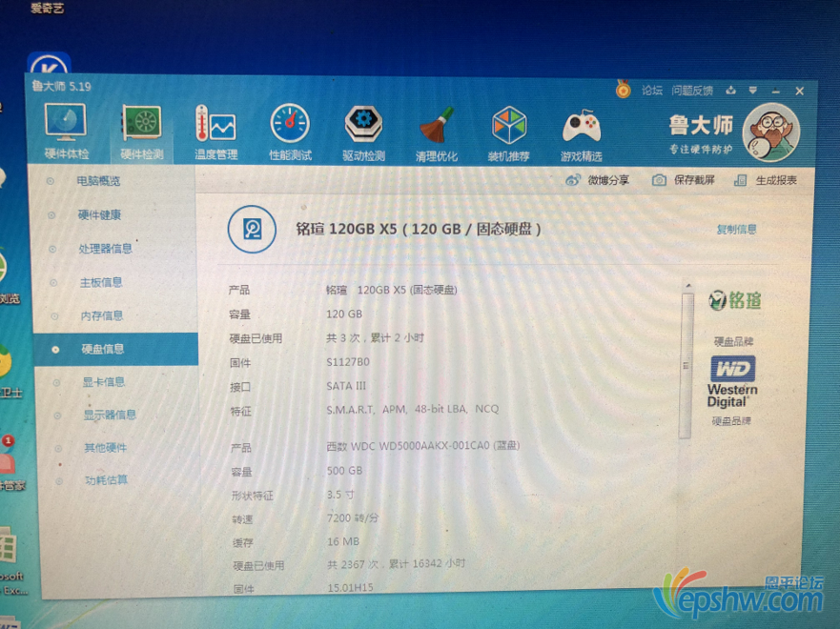Screen dimensions: 840x629
Task: Select 其他硬件 in the sidebar
Action: point(106,448)
